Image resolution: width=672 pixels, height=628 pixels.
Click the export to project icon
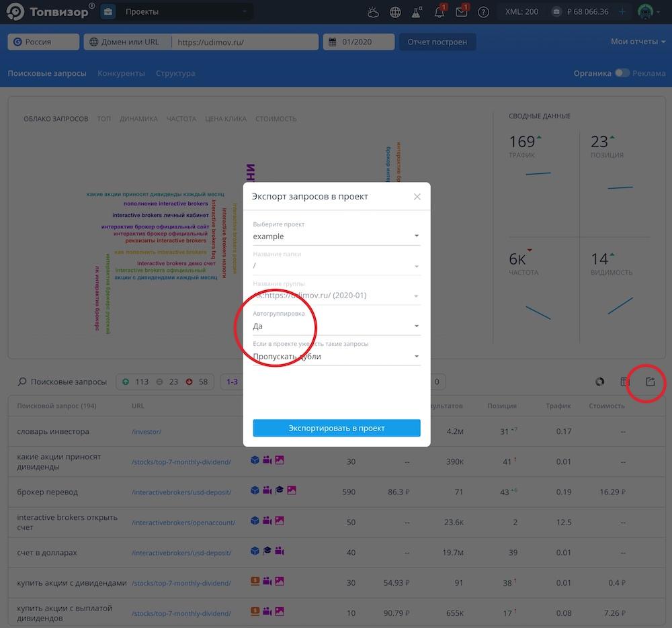(x=650, y=382)
